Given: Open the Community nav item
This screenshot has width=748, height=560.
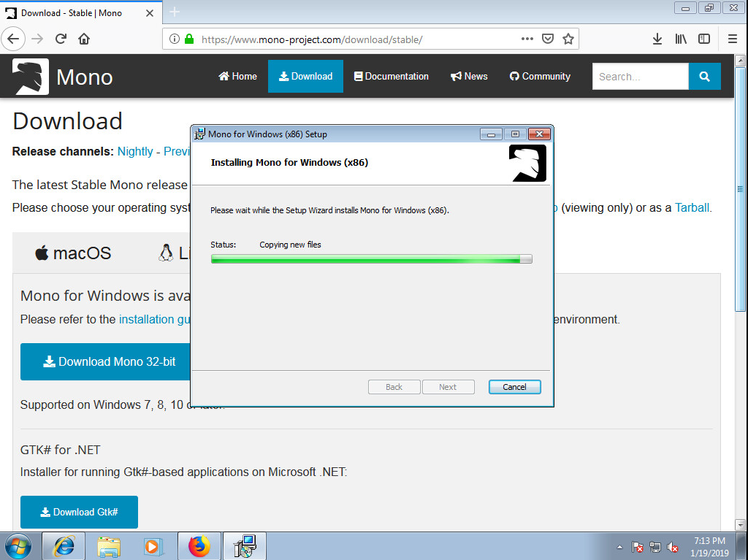Looking at the screenshot, I should click(x=540, y=77).
